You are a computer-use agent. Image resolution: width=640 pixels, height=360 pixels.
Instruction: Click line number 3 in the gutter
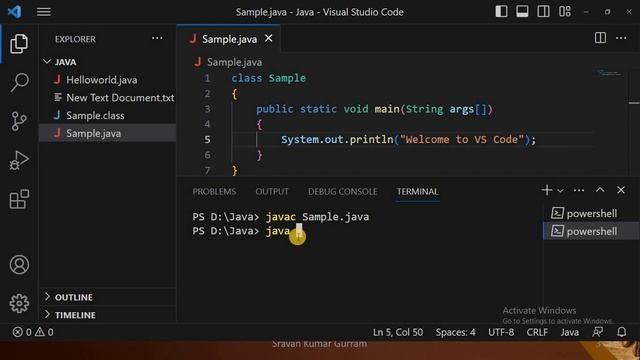pyautogui.click(x=207, y=109)
